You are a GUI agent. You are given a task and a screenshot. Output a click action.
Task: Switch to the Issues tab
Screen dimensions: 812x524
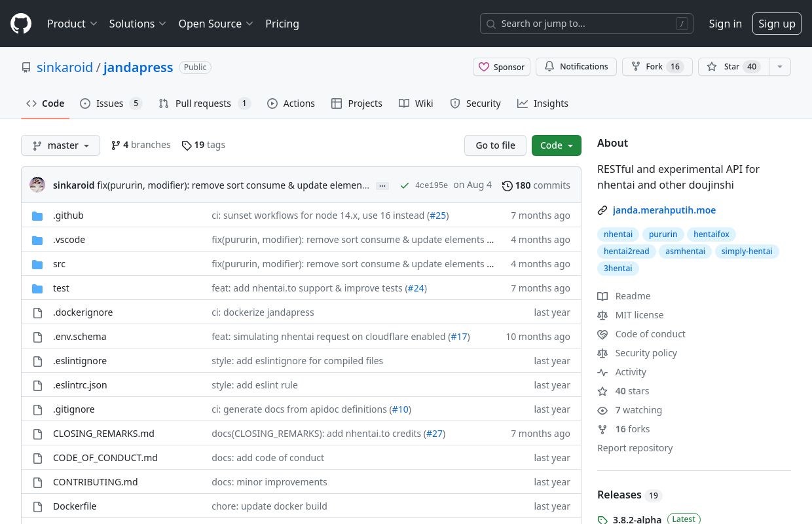[111, 103]
